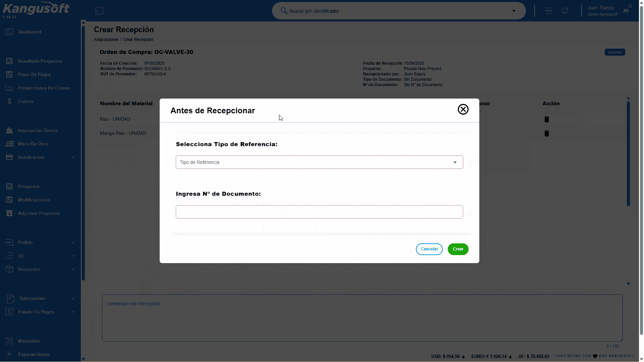Click the Comentario de Recepción textarea
The image size is (644, 362).
tap(362, 318)
